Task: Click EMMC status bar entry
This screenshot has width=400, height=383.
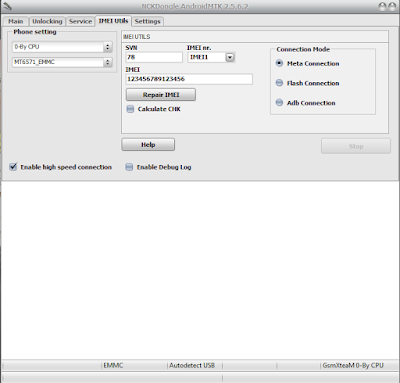Action: 113,366
